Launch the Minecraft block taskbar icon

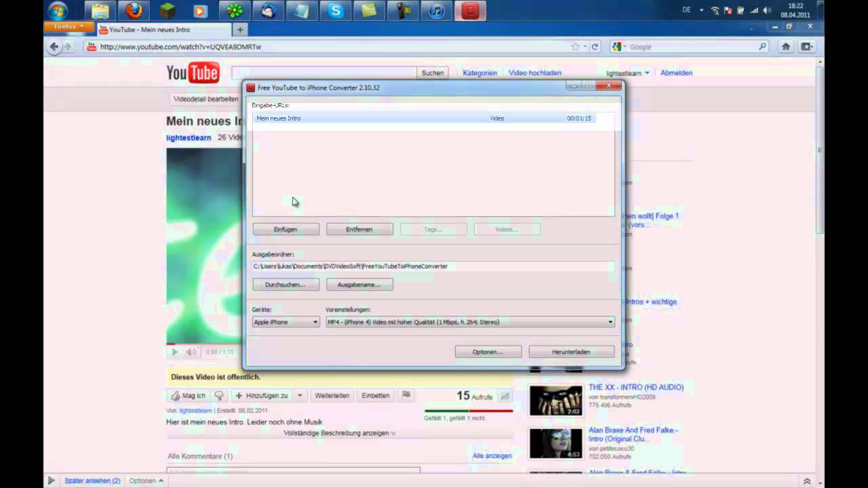point(167,11)
